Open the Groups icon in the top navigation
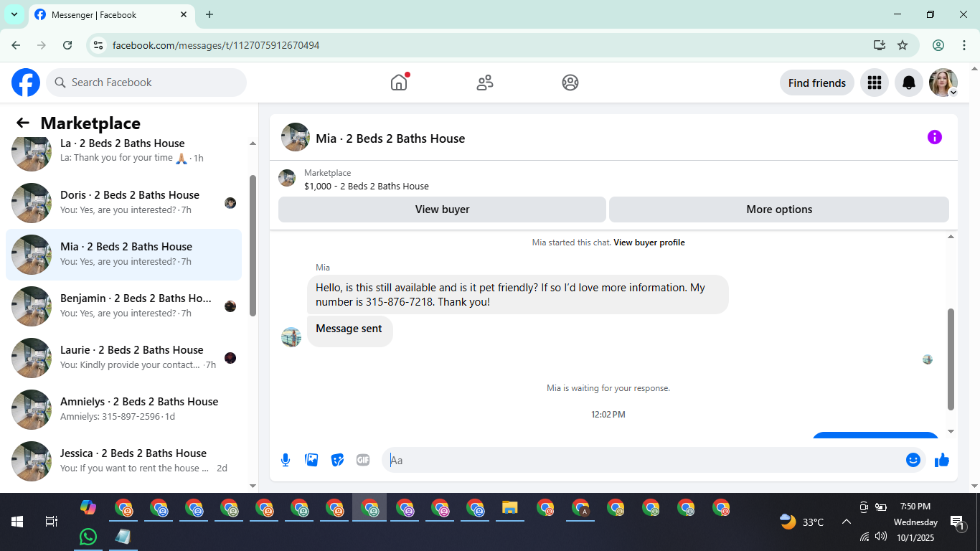The image size is (980, 551). pyautogui.click(x=570, y=83)
